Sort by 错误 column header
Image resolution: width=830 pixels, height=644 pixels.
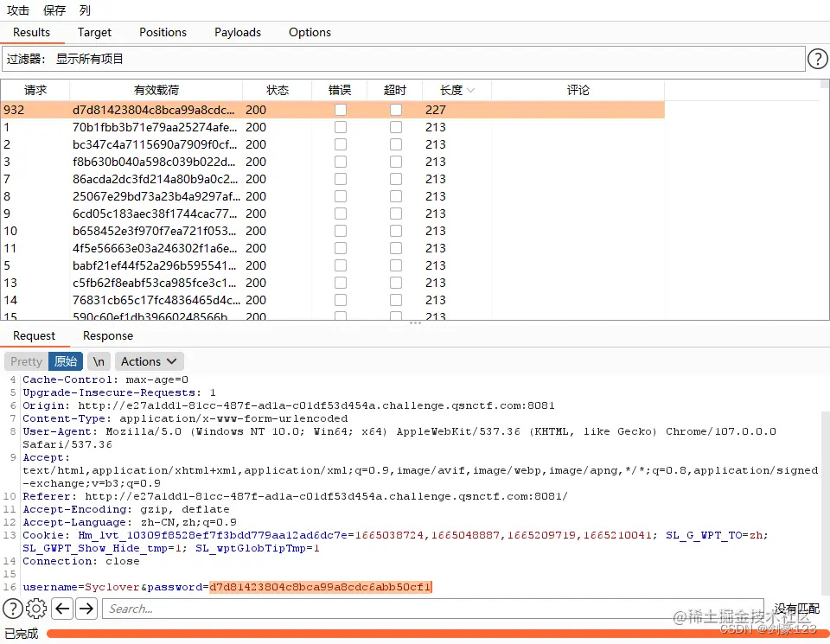tap(340, 91)
